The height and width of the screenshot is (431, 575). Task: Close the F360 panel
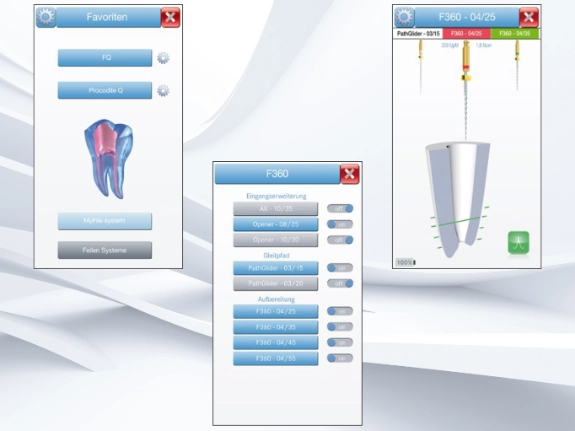349,174
